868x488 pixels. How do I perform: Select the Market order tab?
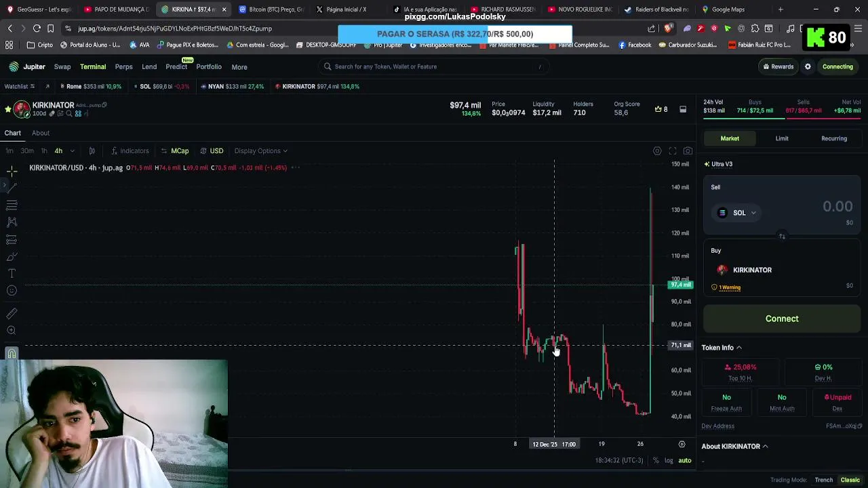[730, 138]
